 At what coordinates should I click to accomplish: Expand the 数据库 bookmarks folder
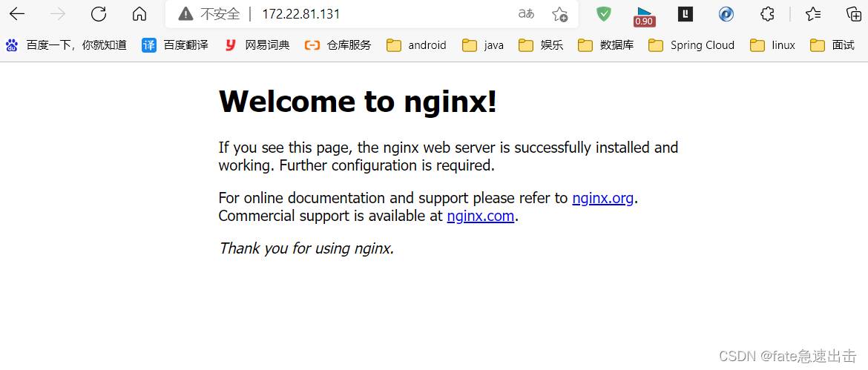coord(605,45)
